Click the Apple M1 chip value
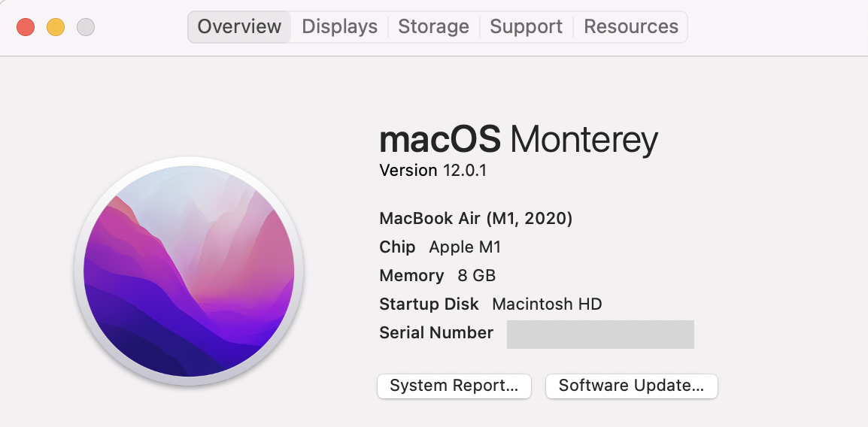The image size is (868, 427). 464,247
